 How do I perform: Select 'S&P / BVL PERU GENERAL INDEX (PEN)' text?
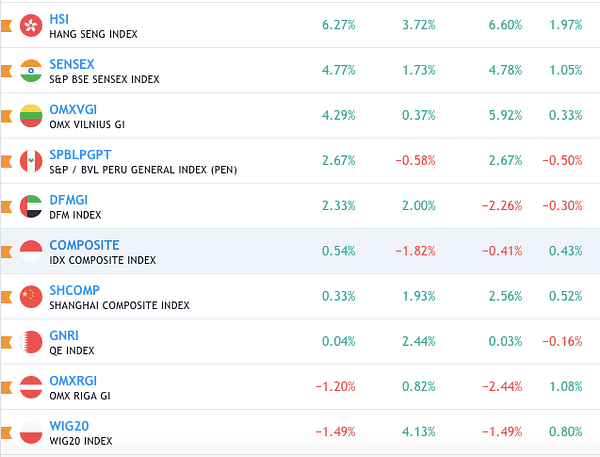143,170
